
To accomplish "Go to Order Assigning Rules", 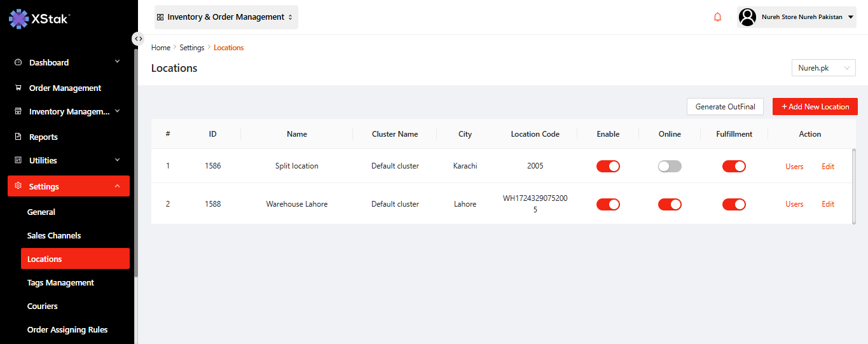I will (x=67, y=329).
